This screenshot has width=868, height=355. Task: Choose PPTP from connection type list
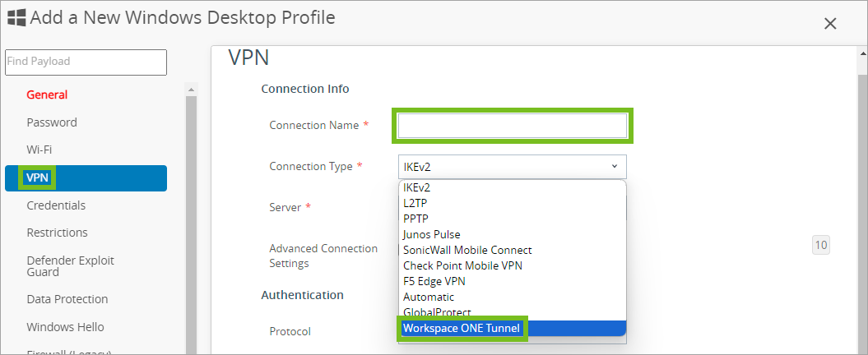[512, 219]
